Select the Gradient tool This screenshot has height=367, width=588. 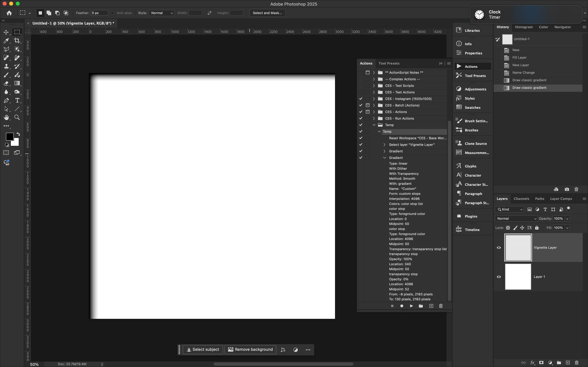coord(17,83)
